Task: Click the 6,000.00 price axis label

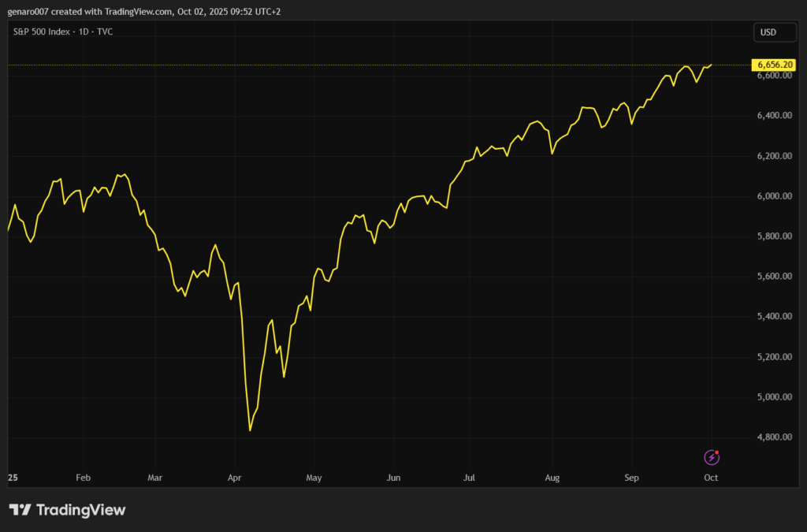Action: click(772, 196)
